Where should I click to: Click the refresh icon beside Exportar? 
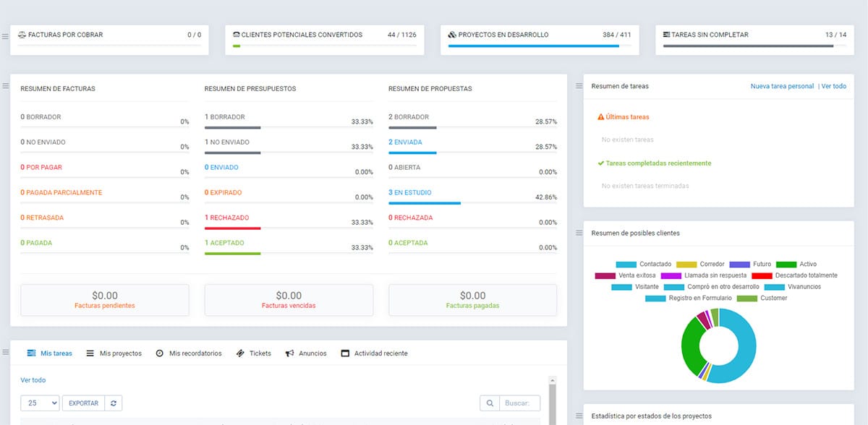pos(114,403)
